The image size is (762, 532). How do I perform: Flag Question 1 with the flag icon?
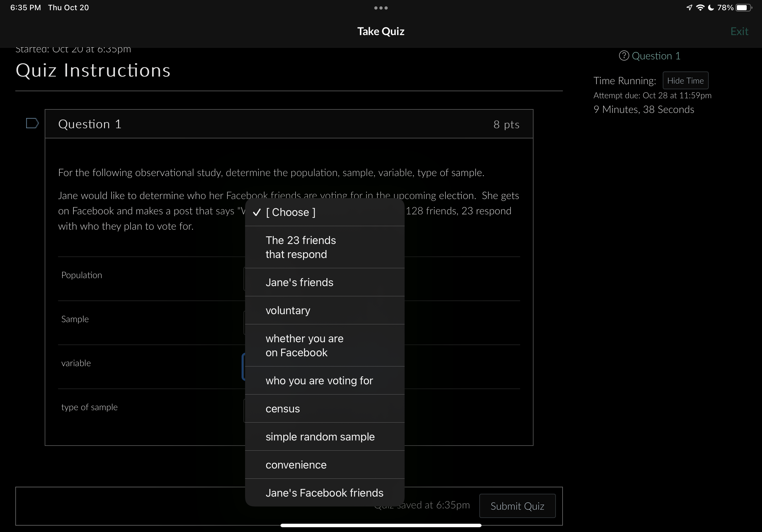point(32,123)
